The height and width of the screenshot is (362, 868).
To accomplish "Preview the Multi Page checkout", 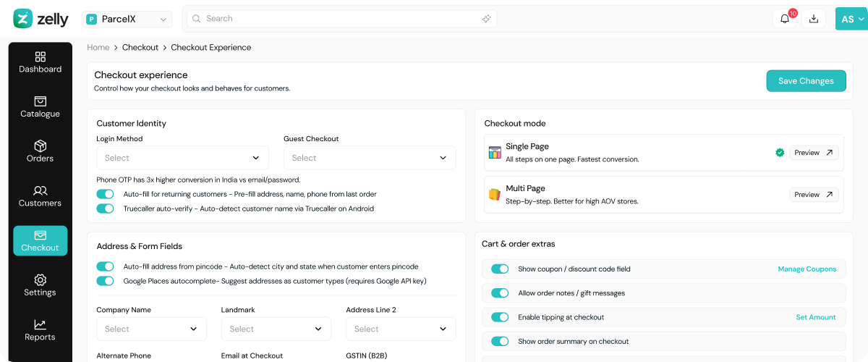I will coord(814,195).
